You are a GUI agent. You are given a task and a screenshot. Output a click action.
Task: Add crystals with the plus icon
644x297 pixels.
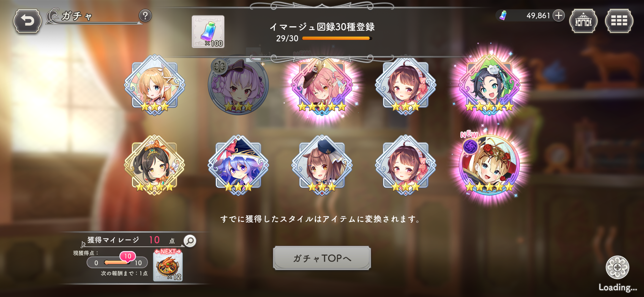pyautogui.click(x=559, y=15)
